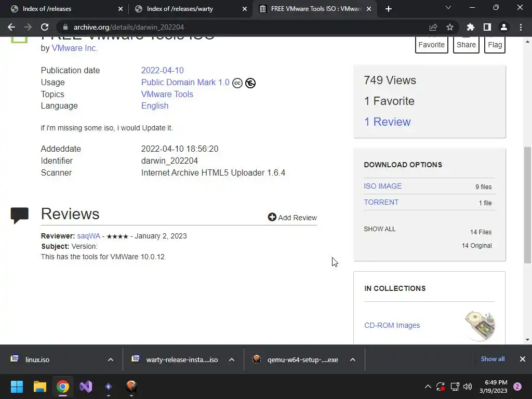Click the network tray icon
This screenshot has height=399, width=532.
455,387
